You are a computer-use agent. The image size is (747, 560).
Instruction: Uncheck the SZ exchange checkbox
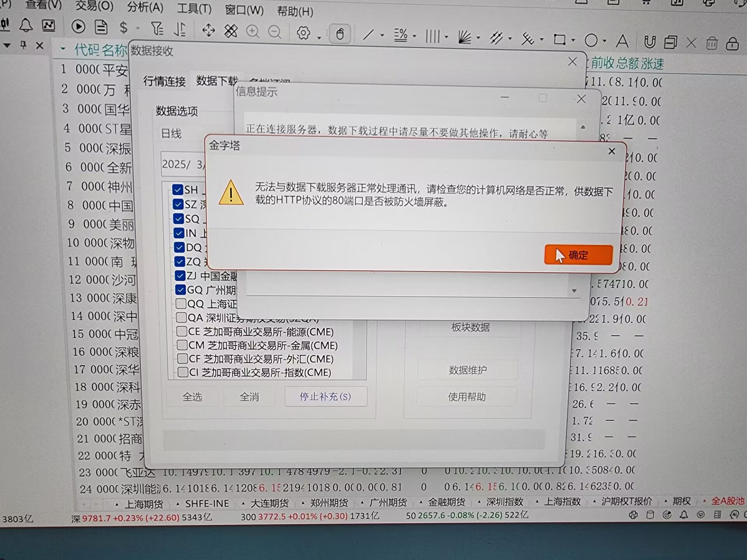coord(178,204)
